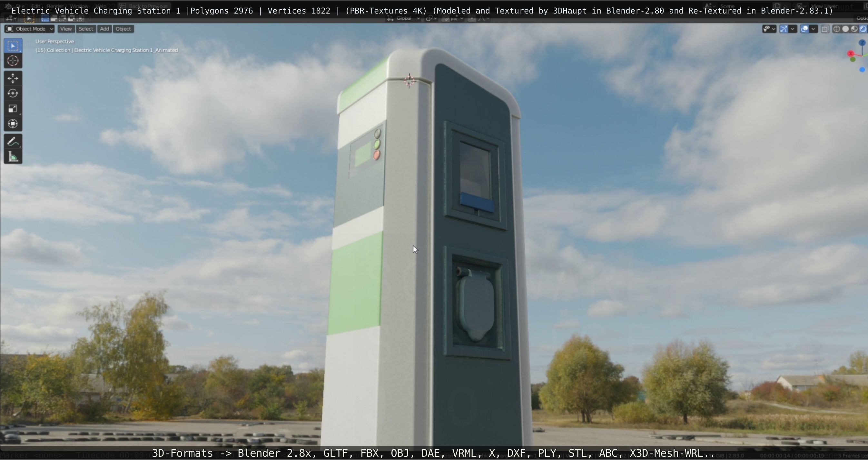868x460 pixels.
Task: Snap view to Z axis gizmo
Action: [862, 43]
